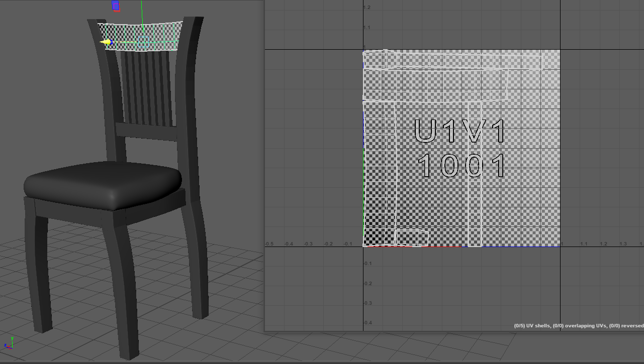Select the small rectangular UV shell at tile bottom
The image size is (644, 364).
click(x=412, y=238)
